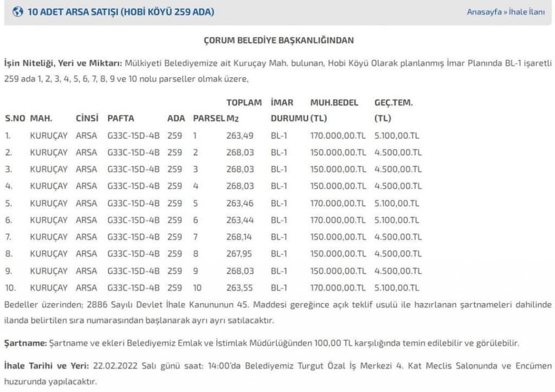Click the 267,95 area value in row 8
The image size is (555, 392).
click(240, 254)
